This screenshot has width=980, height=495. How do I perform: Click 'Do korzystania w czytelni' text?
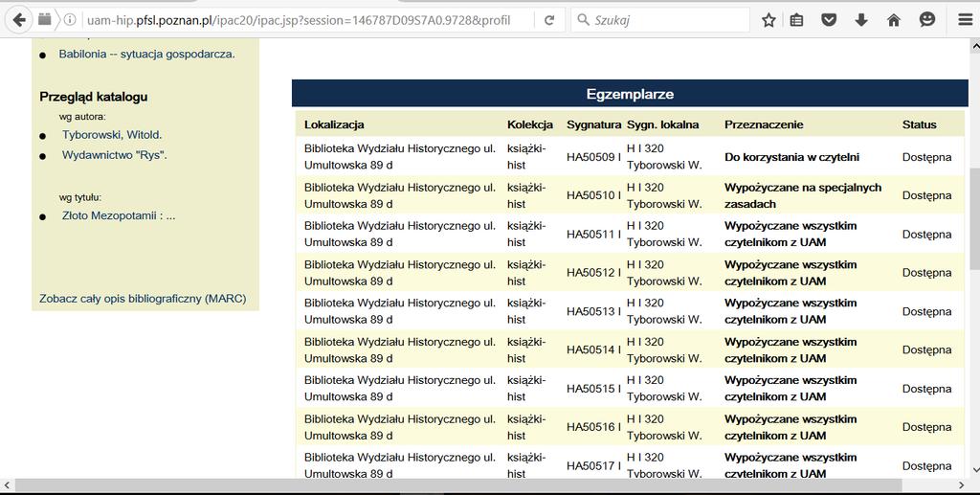[791, 157]
